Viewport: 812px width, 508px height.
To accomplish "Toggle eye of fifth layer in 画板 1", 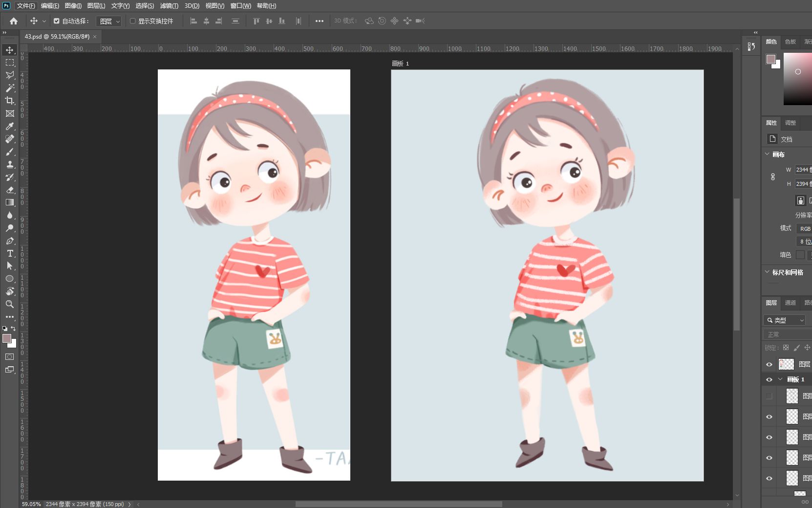I will (x=769, y=478).
